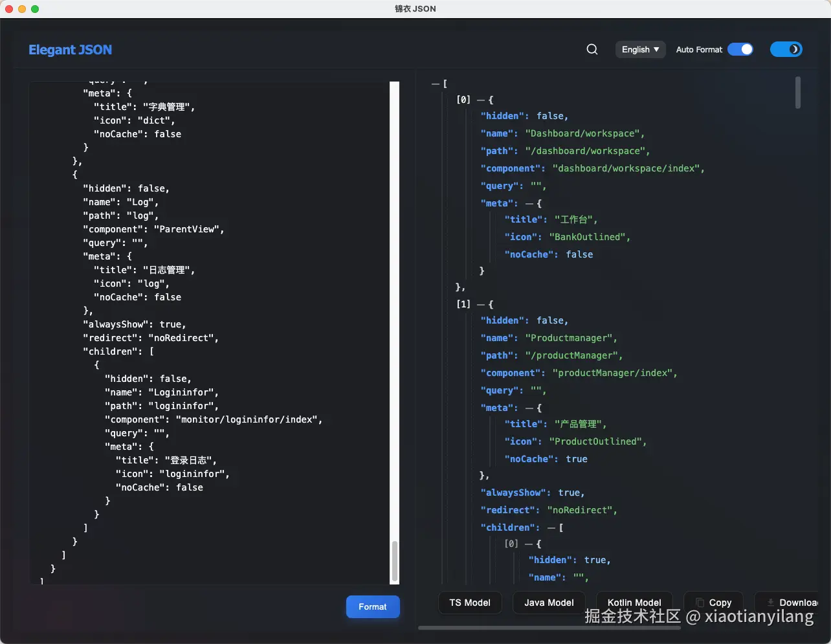
Task: Toggle the dark mode moon switch
Action: pyautogui.click(x=786, y=49)
